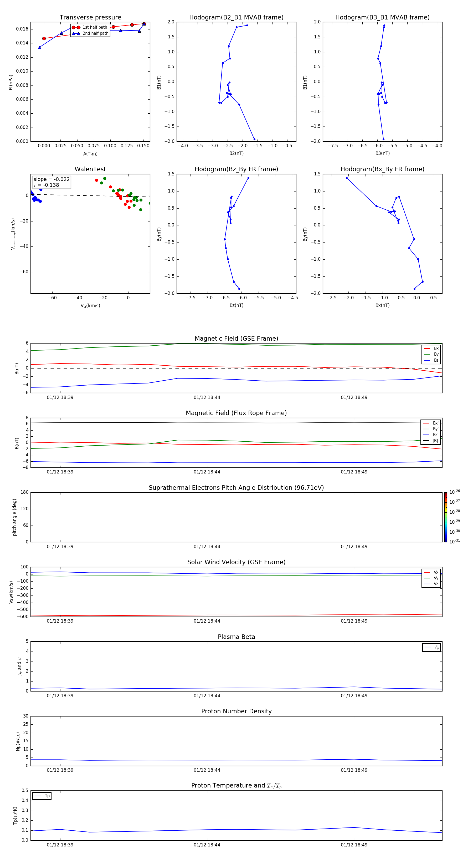The width and height of the screenshot is (473, 868).
Task: Click the "Hodogram(B3_B1 MVAB frame)" title
Action: 382,18
